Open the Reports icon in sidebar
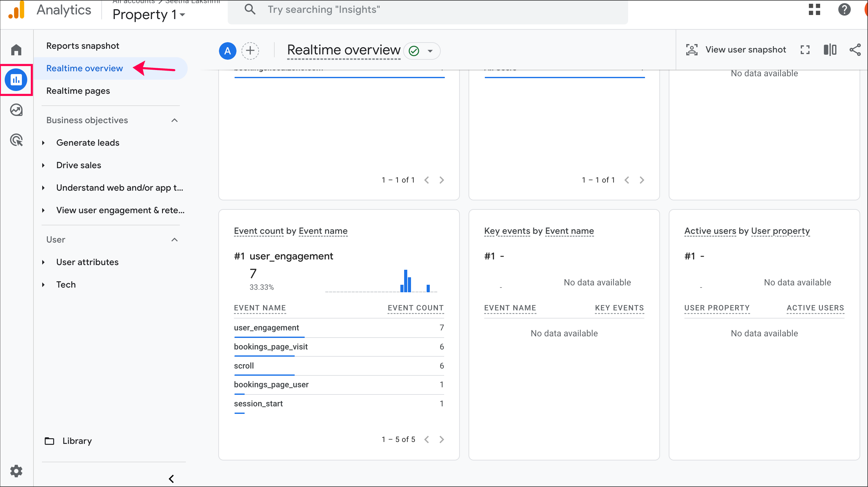Screen dimensions: 868x487 (x=16, y=80)
